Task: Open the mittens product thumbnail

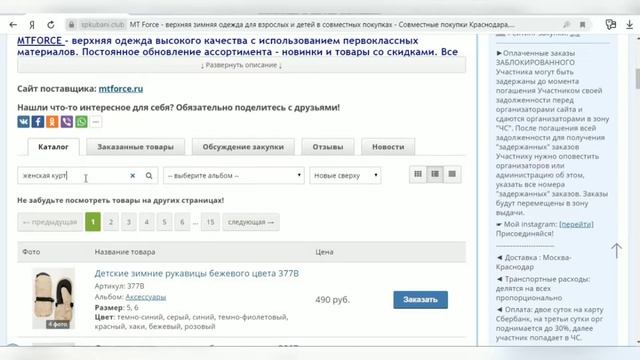Action: point(53,298)
